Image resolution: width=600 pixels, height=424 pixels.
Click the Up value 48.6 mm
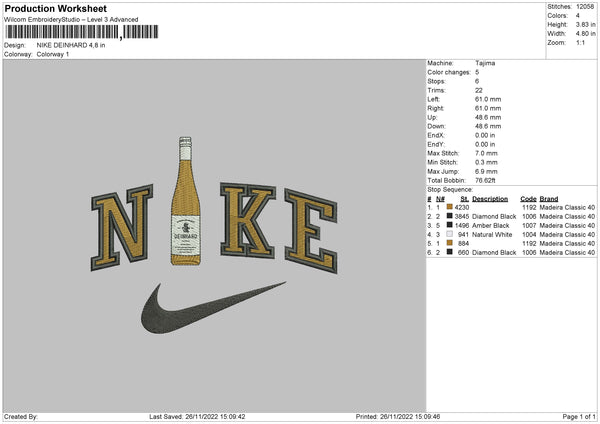click(488, 117)
